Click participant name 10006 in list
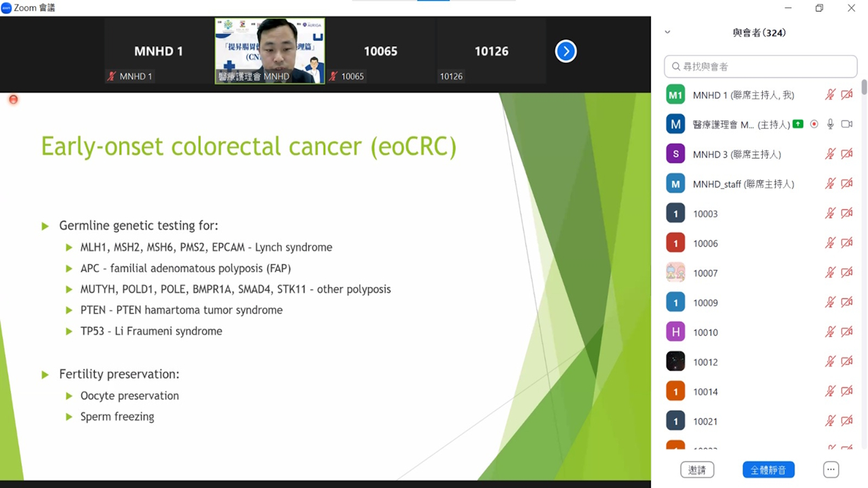The height and width of the screenshot is (488, 868). [705, 243]
